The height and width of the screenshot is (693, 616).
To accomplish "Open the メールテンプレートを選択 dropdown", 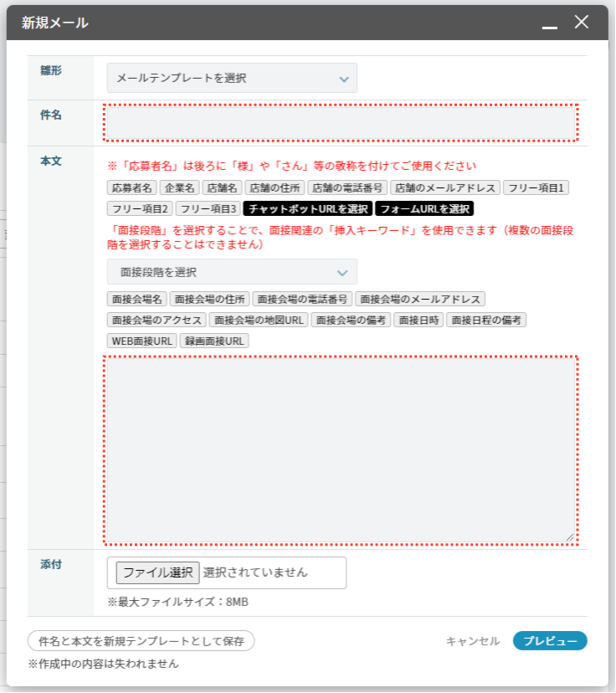I will [232, 78].
